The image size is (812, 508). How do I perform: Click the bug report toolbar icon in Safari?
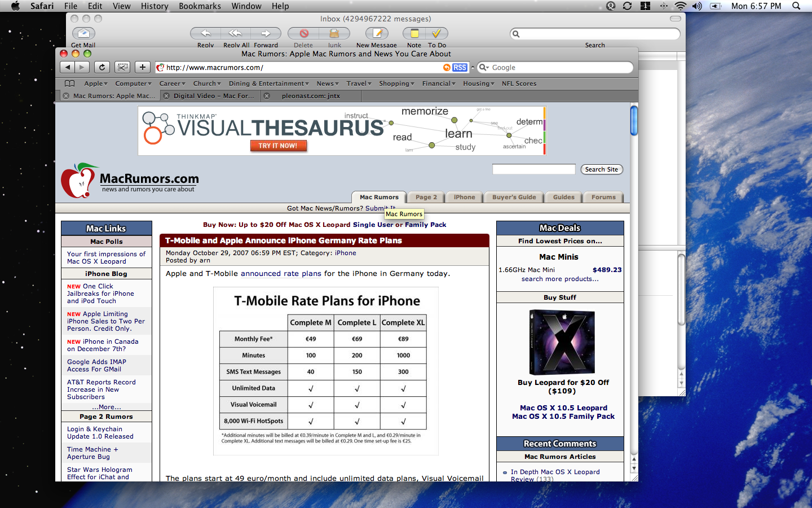[x=122, y=67]
